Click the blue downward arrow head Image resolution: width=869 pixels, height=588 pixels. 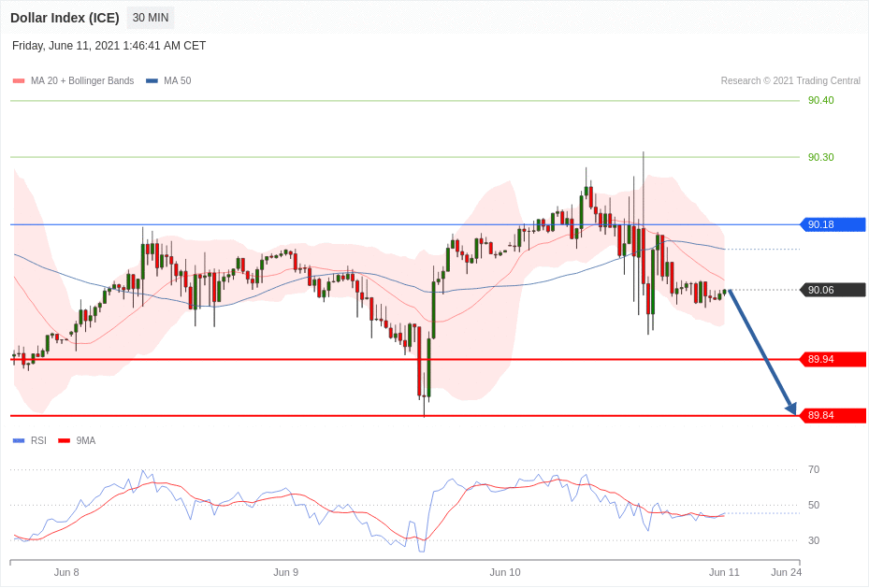point(791,409)
